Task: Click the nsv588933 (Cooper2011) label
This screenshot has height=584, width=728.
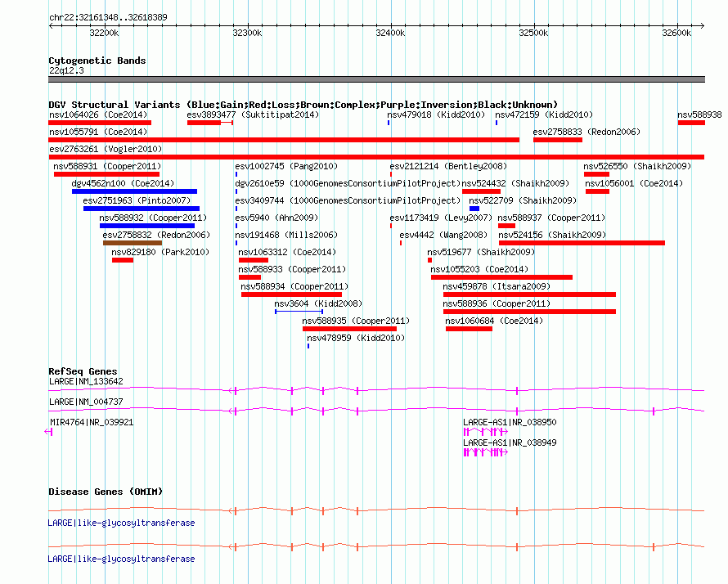Action: (292, 269)
